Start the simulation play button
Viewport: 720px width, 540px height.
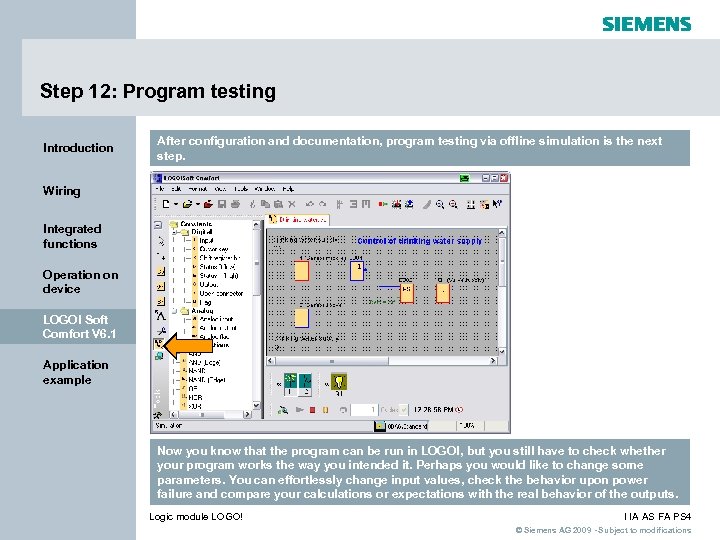[300, 410]
